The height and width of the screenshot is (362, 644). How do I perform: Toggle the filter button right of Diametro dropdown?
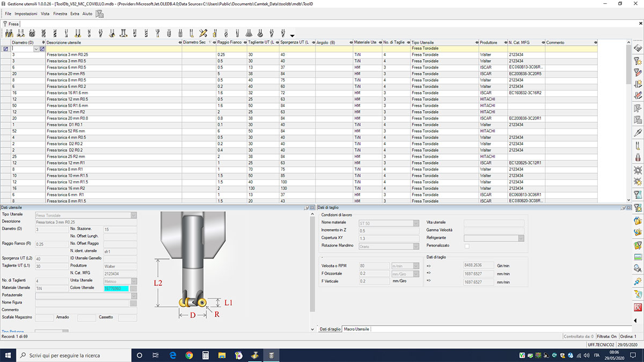(42, 49)
